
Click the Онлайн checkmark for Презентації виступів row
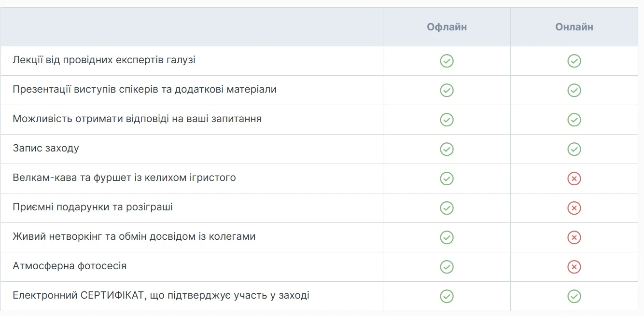(574, 90)
